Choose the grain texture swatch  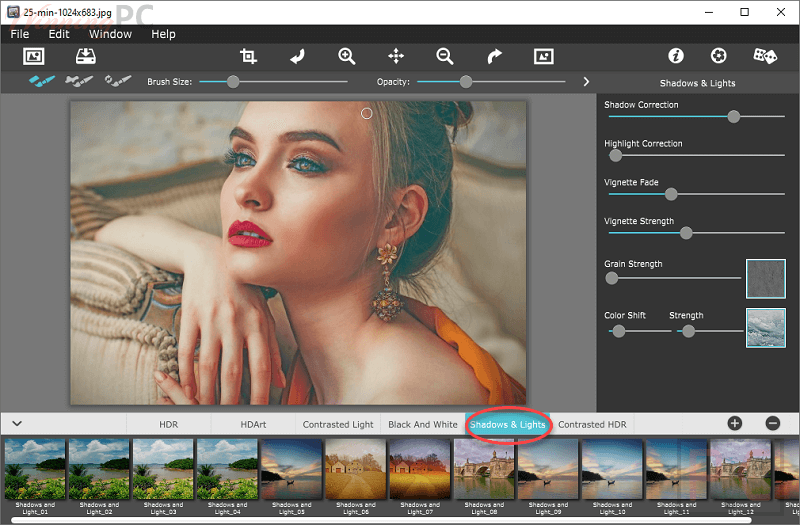(x=765, y=279)
